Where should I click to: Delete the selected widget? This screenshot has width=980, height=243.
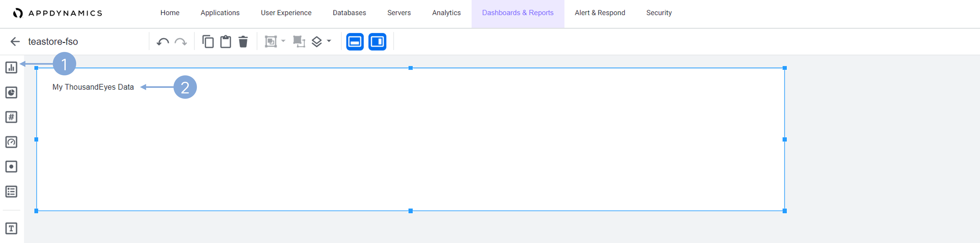243,41
